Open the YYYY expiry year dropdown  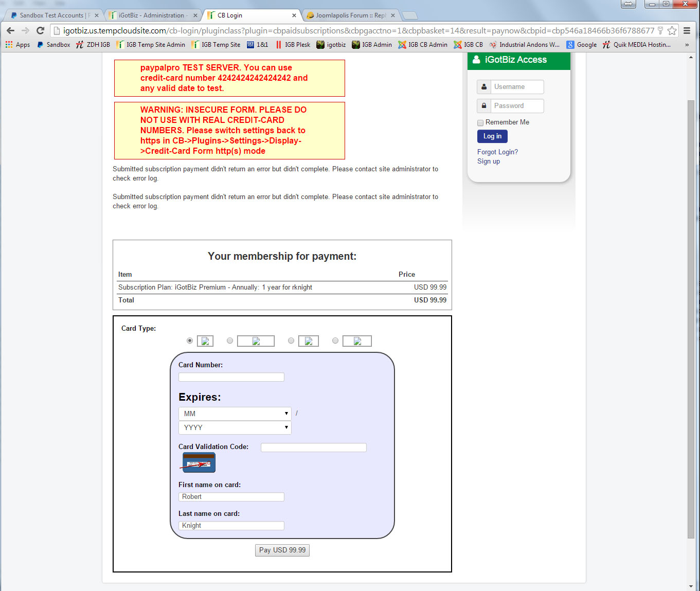pos(235,427)
